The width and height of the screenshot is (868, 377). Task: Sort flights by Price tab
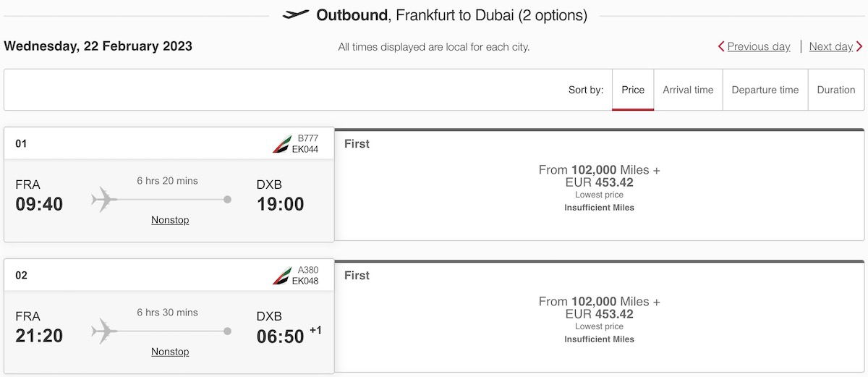(633, 90)
